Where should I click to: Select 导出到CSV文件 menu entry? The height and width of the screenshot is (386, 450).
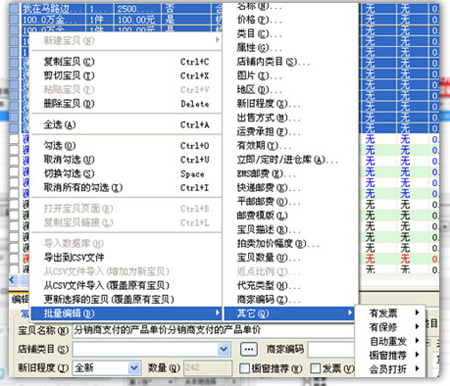click(126, 257)
